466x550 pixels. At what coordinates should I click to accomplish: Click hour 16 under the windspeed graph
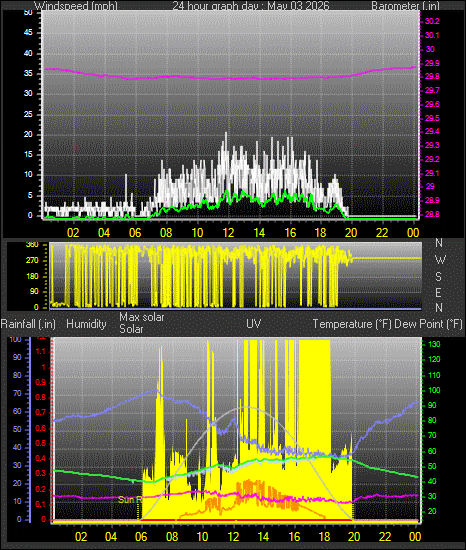(x=290, y=233)
